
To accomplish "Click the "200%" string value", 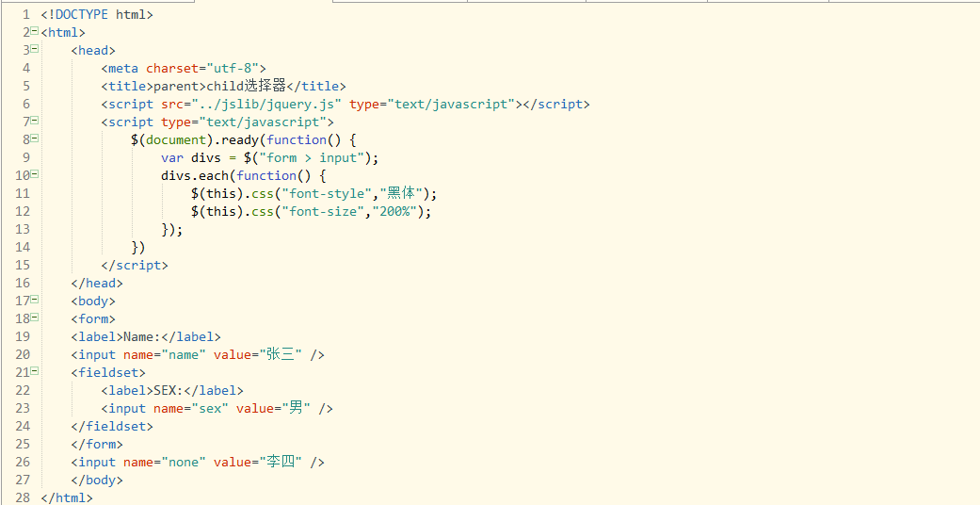I will click(394, 211).
